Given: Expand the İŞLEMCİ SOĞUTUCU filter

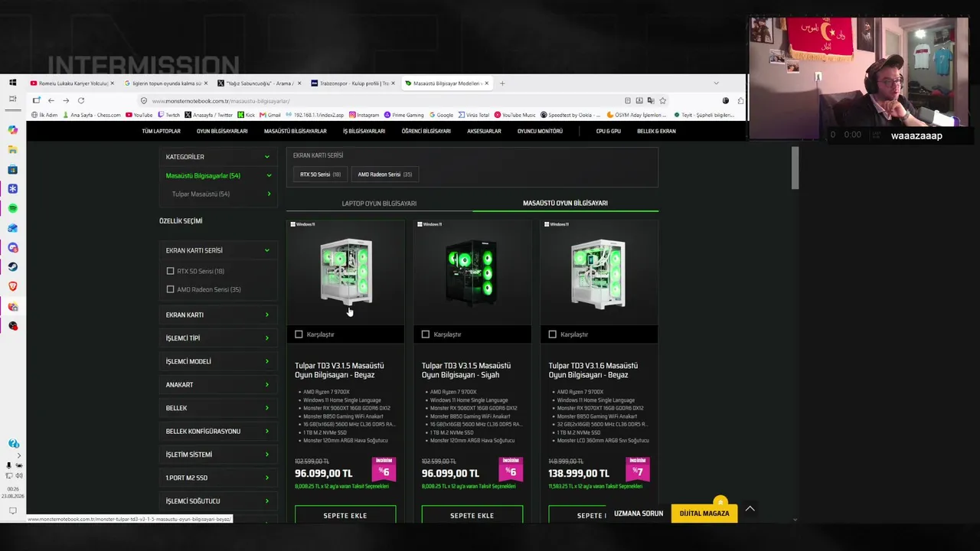Looking at the screenshot, I should [217, 501].
